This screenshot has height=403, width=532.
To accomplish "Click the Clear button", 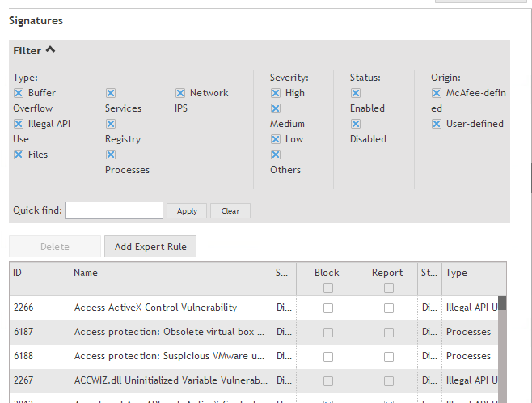I will tap(230, 210).
